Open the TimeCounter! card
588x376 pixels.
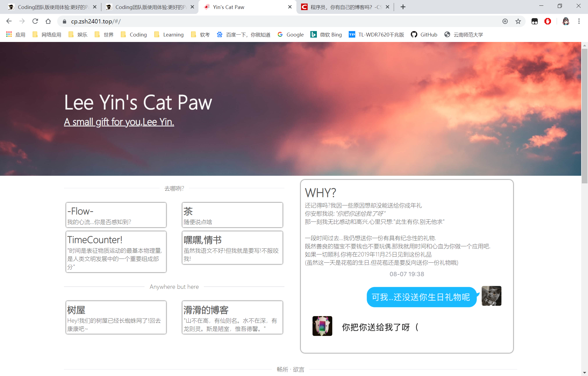(116, 251)
